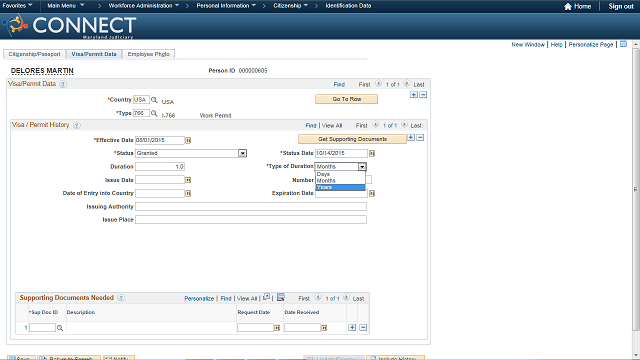Open Sup Doc ID lookup magnifier

[x=60, y=328]
